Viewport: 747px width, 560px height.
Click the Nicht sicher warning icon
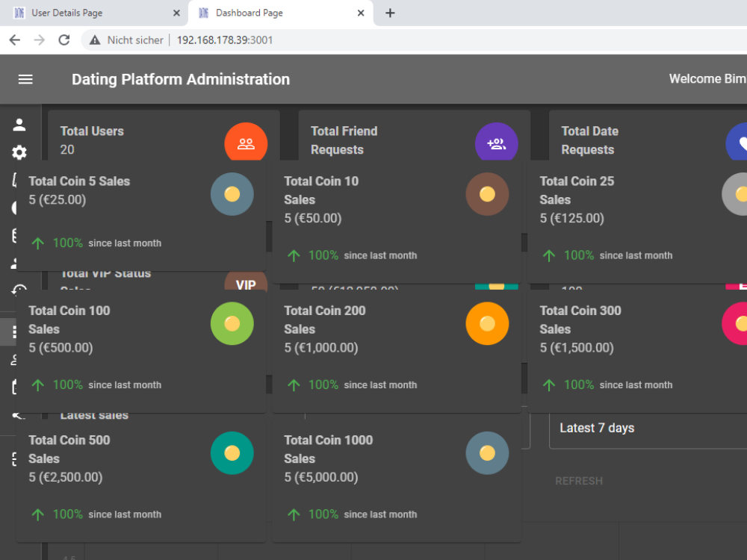(96, 40)
